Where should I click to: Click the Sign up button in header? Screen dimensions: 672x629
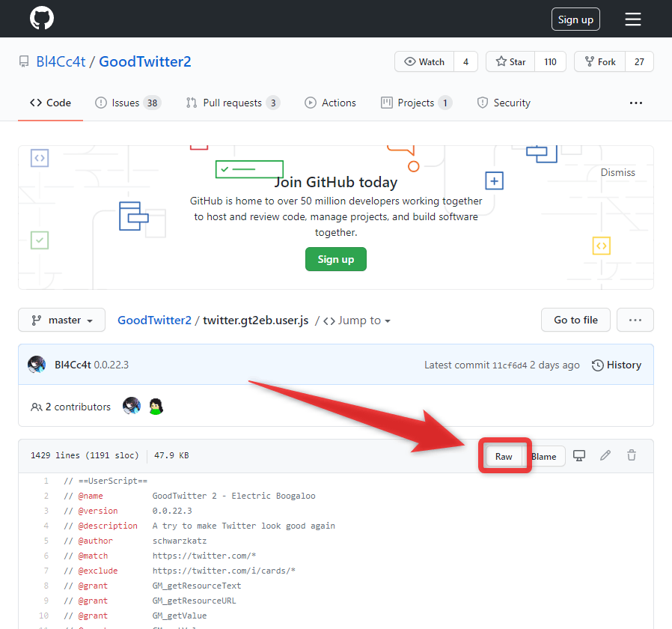575,19
